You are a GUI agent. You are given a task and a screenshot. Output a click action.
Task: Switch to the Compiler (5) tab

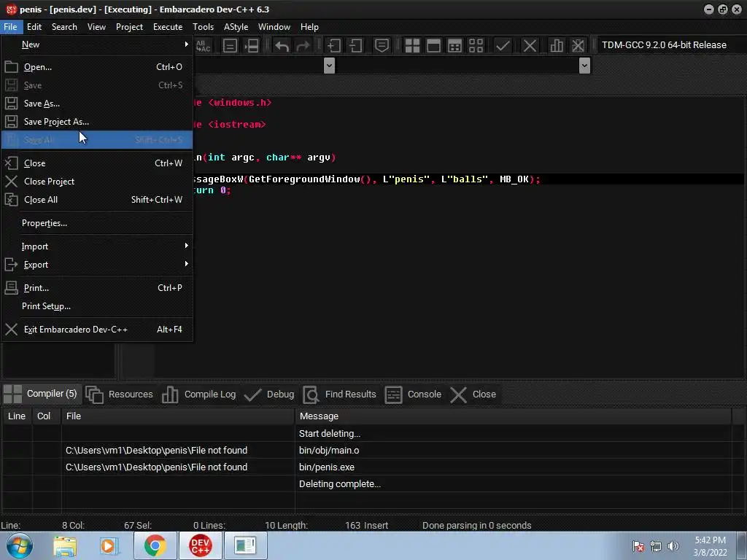(x=41, y=394)
